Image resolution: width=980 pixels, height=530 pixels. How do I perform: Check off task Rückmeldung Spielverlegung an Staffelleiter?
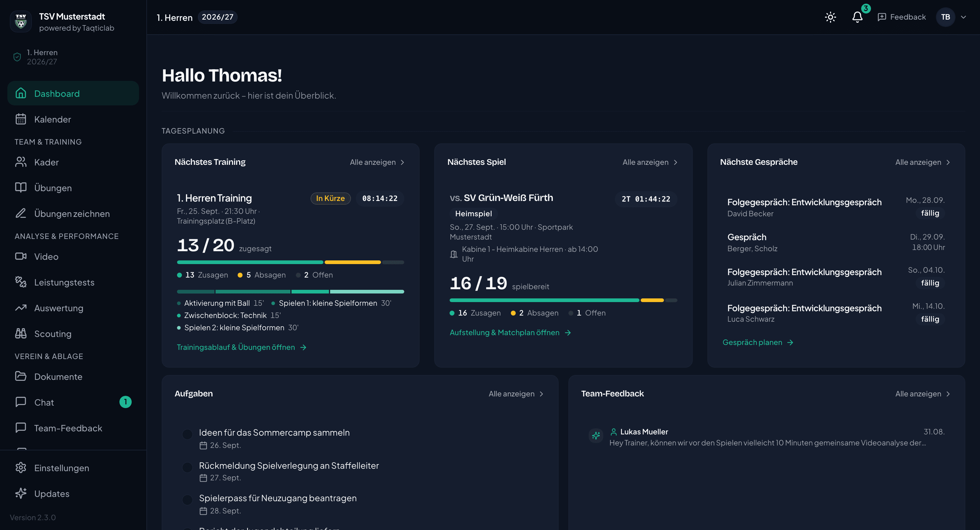[x=187, y=467]
